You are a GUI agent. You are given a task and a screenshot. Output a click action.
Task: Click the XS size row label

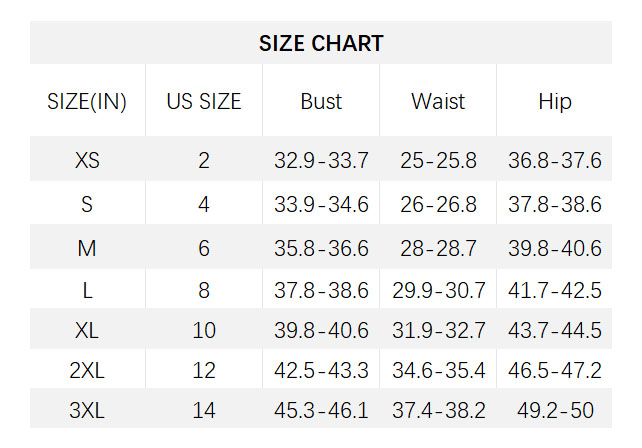pyautogui.click(x=87, y=160)
